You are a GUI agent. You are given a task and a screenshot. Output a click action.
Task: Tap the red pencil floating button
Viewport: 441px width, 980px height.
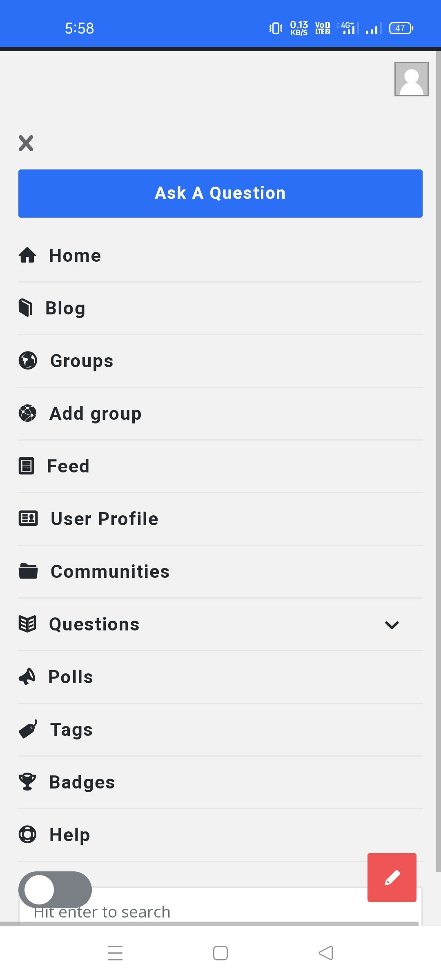[x=392, y=878]
